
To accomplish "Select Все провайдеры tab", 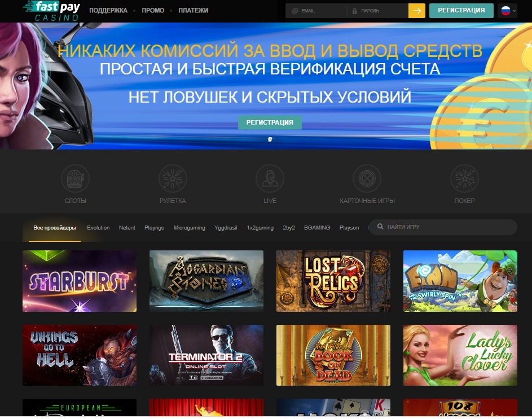I will tap(55, 228).
